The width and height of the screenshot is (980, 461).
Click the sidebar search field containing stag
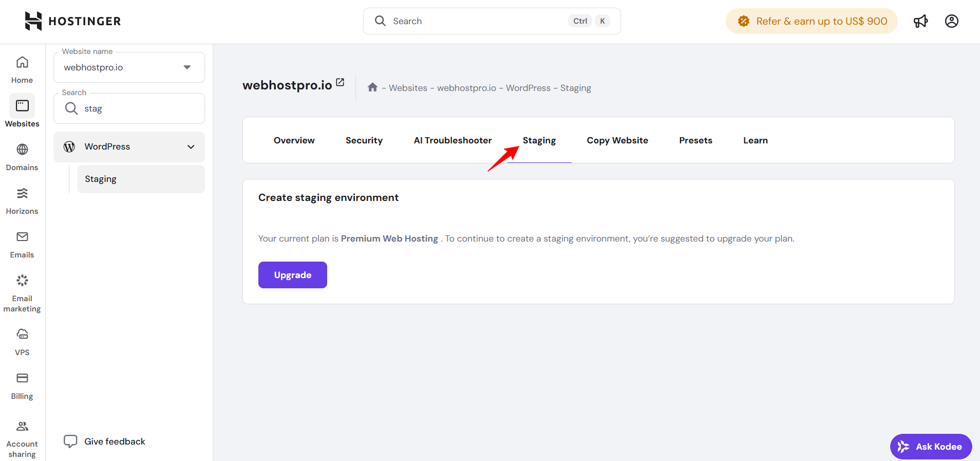click(x=129, y=108)
